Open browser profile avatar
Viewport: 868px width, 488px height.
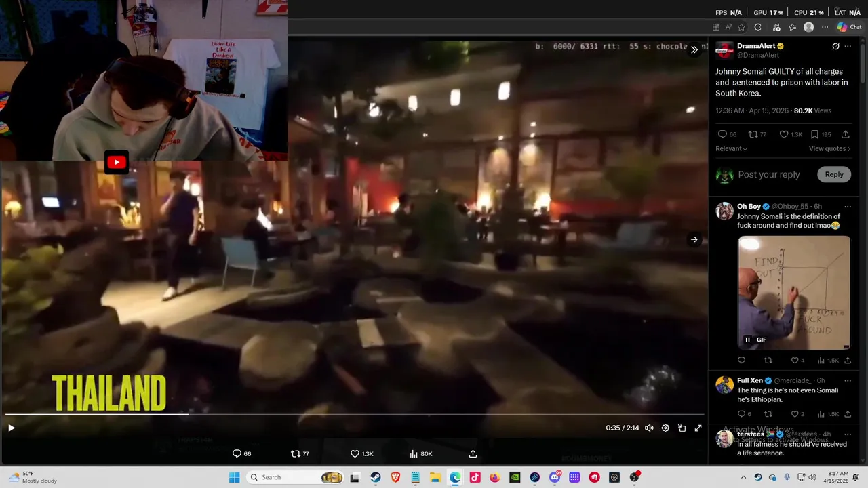point(808,27)
